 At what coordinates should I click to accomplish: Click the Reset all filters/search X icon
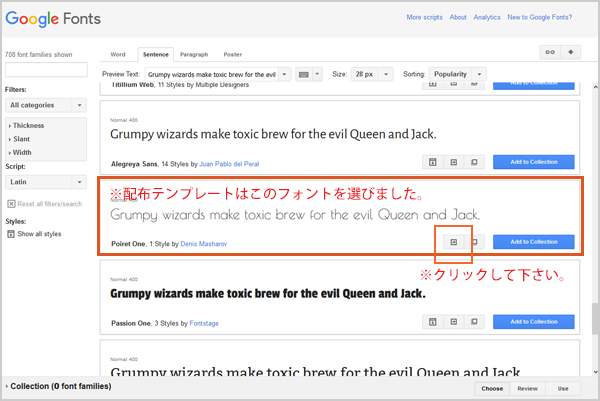[11, 204]
